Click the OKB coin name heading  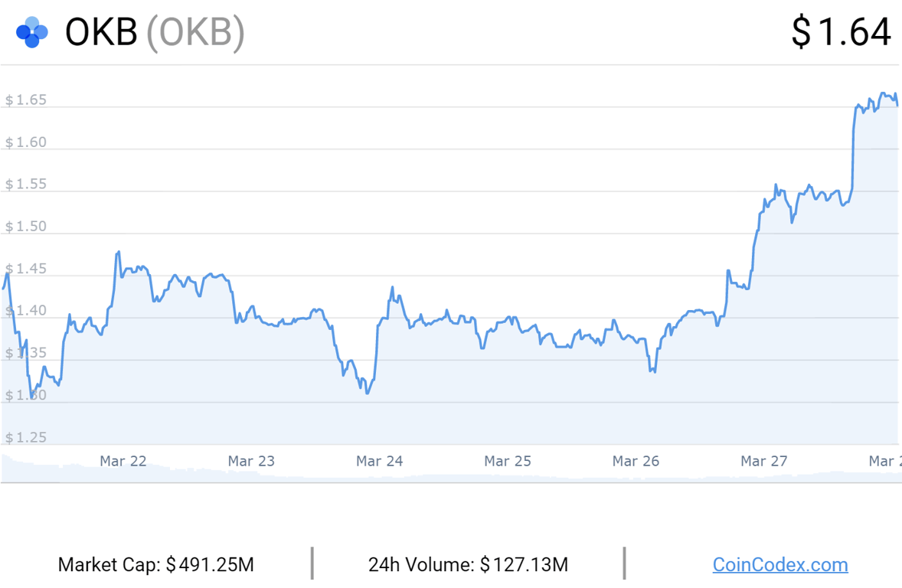tap(101, 32)
